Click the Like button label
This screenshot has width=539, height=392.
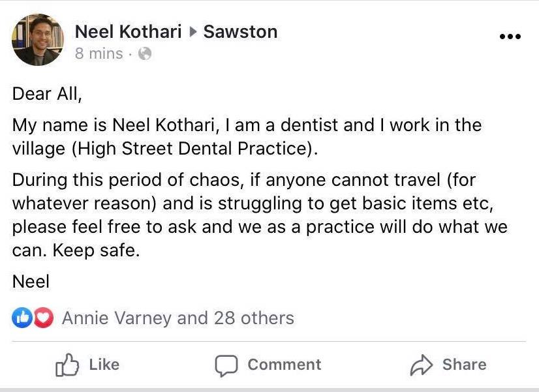coord(104,365)
